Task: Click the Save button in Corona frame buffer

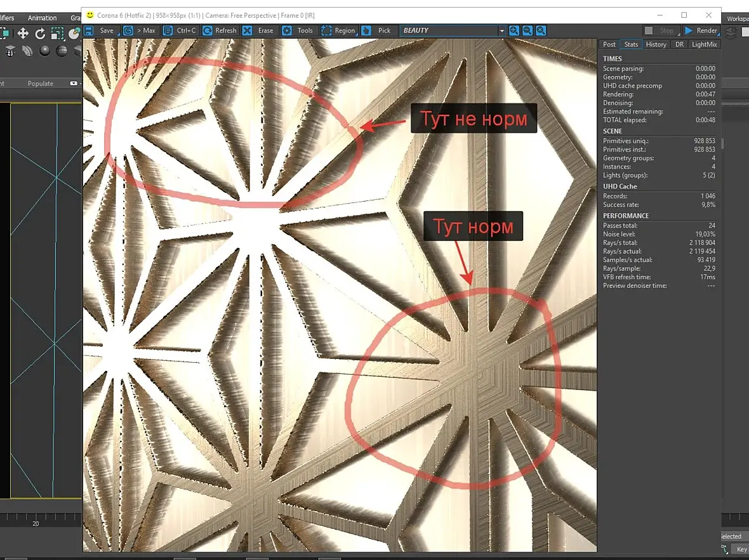Action: tap(101, 30)
